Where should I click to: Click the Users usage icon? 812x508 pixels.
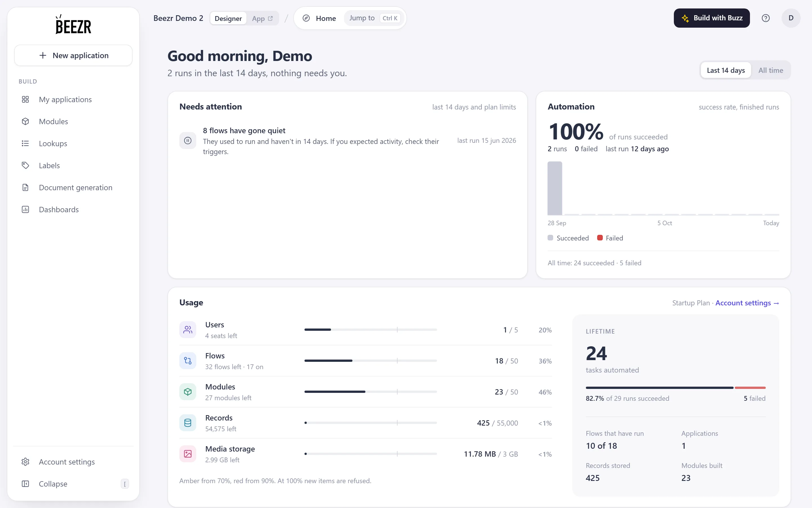[x=188, y=330]
